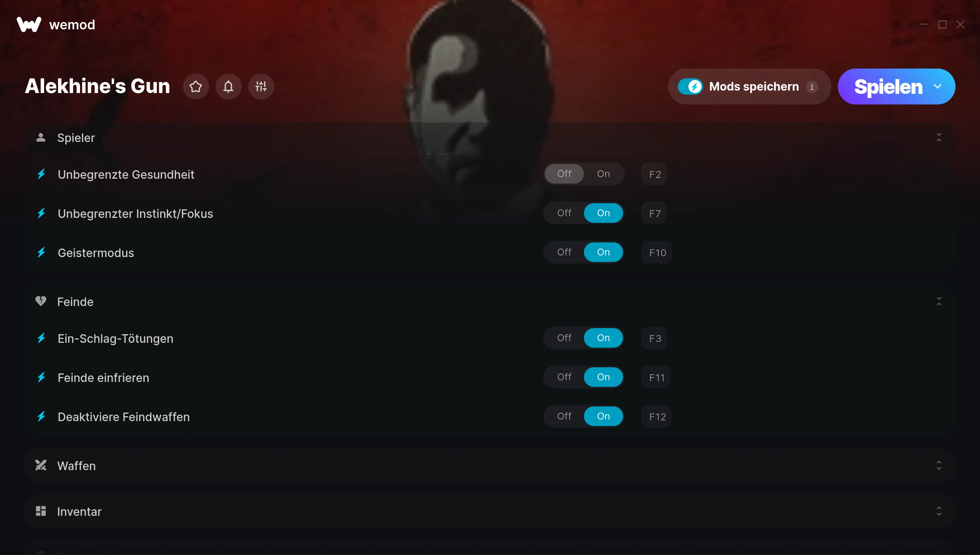
Task: Select the Feinde category header
Action: (x=490, y=302)
